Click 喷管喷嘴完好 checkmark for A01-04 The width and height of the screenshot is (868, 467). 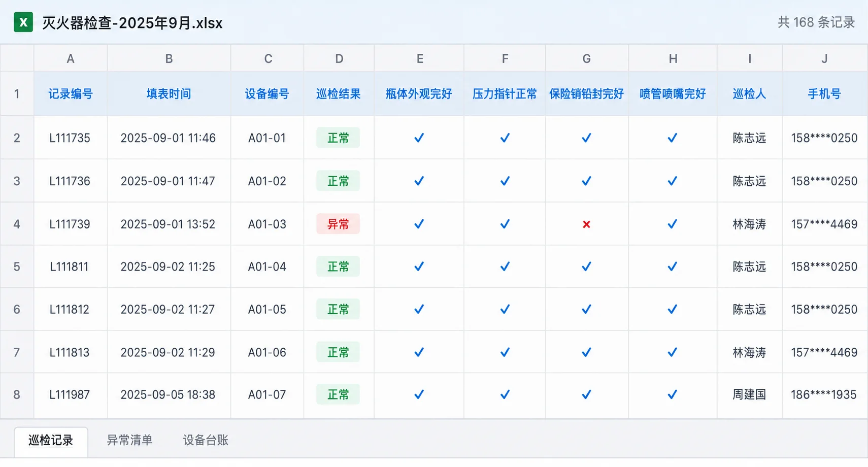point(672,266)
